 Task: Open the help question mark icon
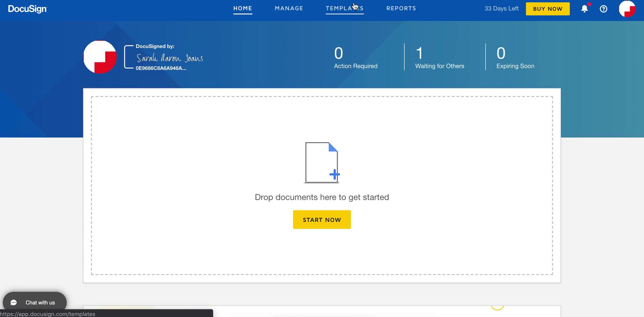pyautogui.click(x=603, y=9)
